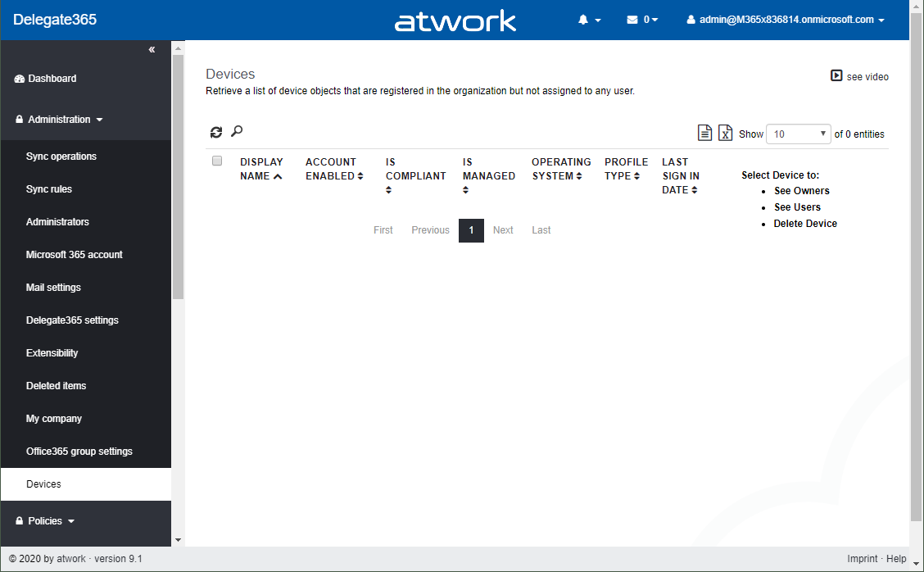Click "© 2020 by atwork · version 9.1" footer text

75,558
